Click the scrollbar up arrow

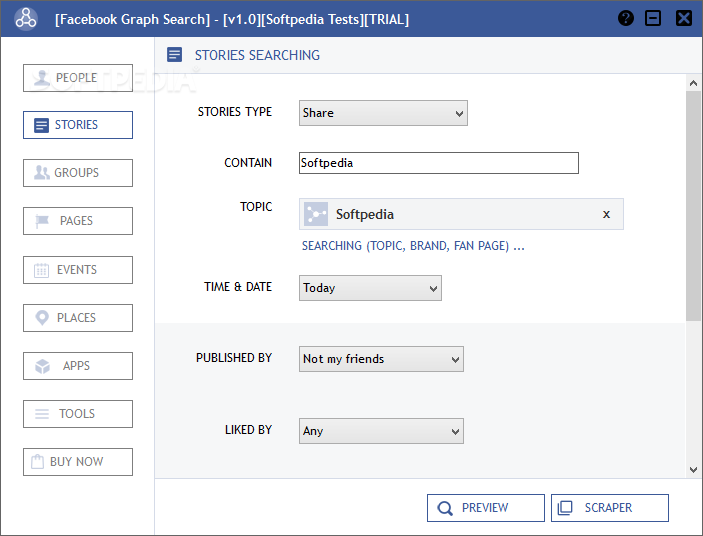click(693, 83)
